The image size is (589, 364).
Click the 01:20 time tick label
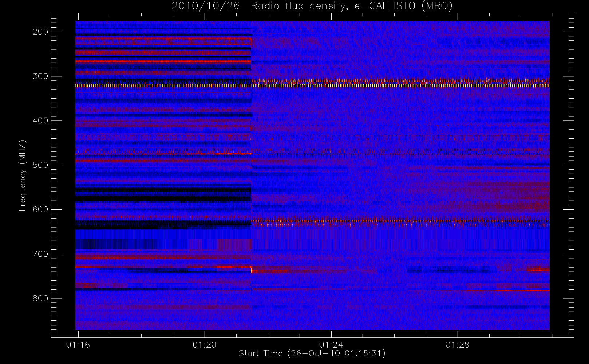[205, 344]
